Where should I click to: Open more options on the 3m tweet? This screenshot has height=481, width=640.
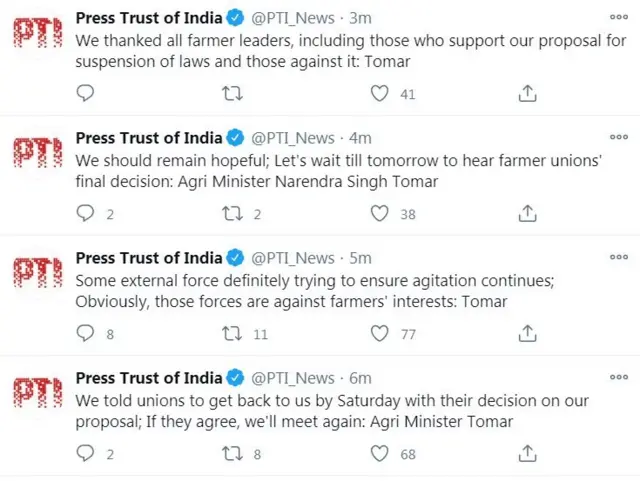tap(619, 17)
